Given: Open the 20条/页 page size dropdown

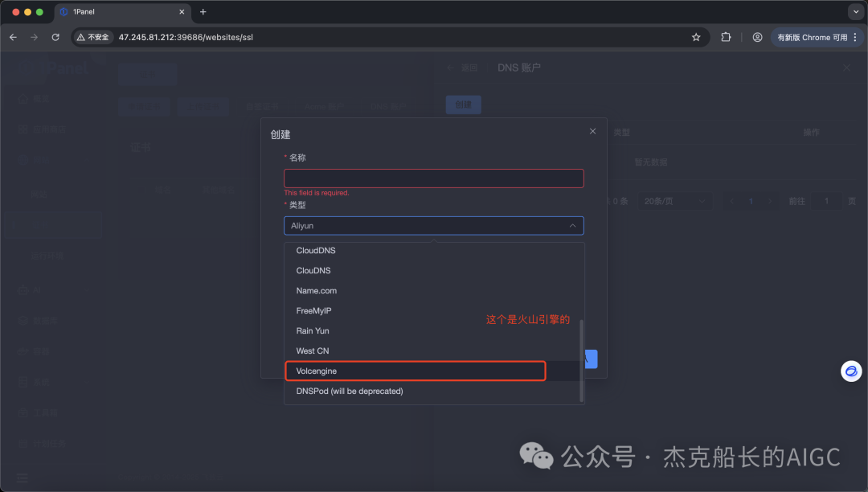Looking at the screenshot, I should [x=675, y=201].
